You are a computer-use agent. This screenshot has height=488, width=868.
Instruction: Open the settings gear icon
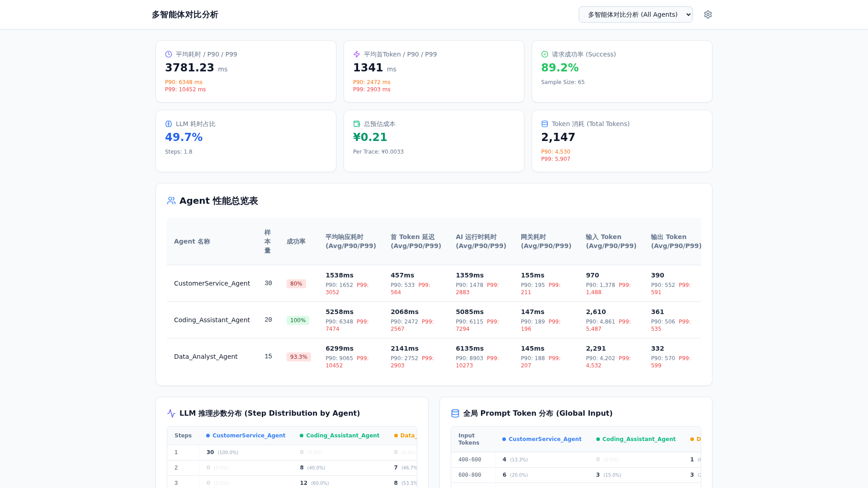708,14
